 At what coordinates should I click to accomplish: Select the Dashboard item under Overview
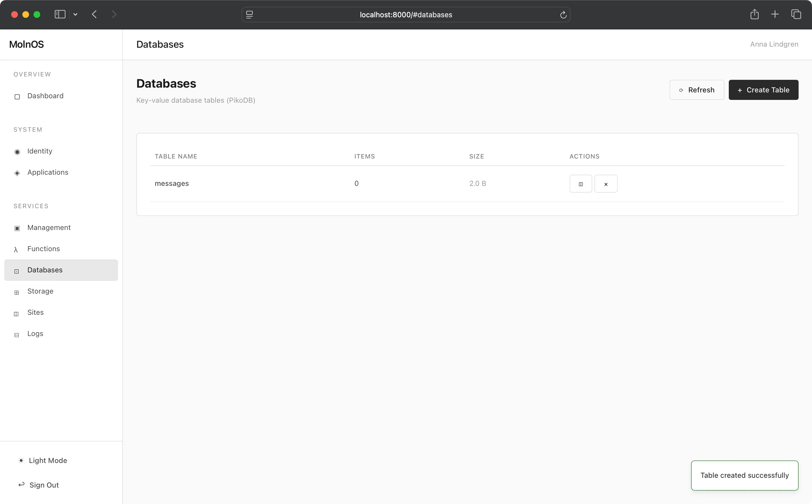[45, 96]
